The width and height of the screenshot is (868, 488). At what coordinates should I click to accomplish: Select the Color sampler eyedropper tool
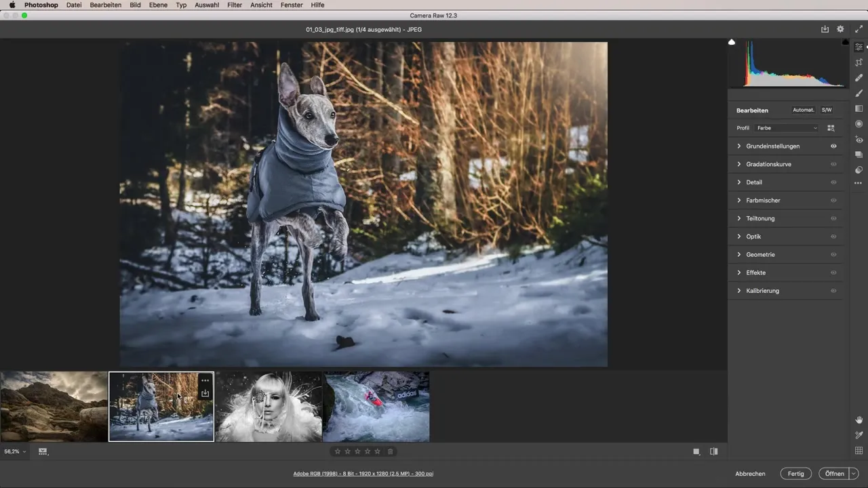859,435
